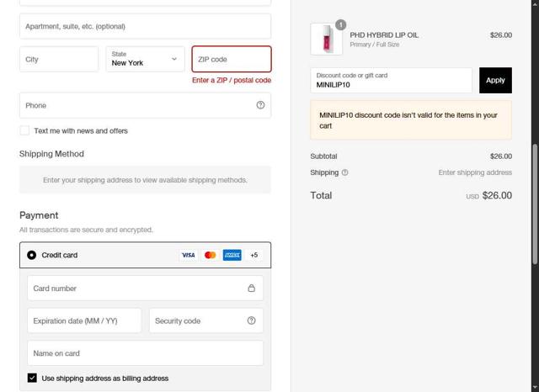Click the Expiration date (MM / YY) field
Image resolution: width=539 pixels, height=392 pixels.
pyautogui.click(x=84, y=320)
